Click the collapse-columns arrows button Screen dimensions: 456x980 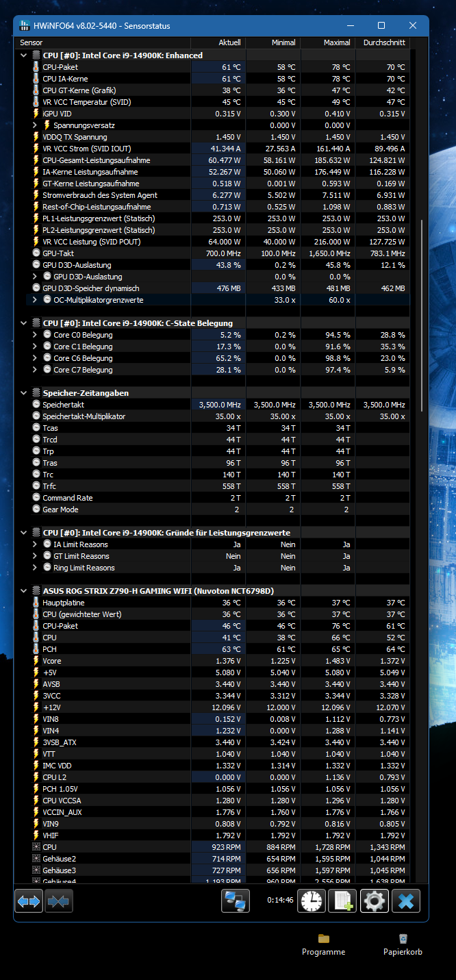59,901
